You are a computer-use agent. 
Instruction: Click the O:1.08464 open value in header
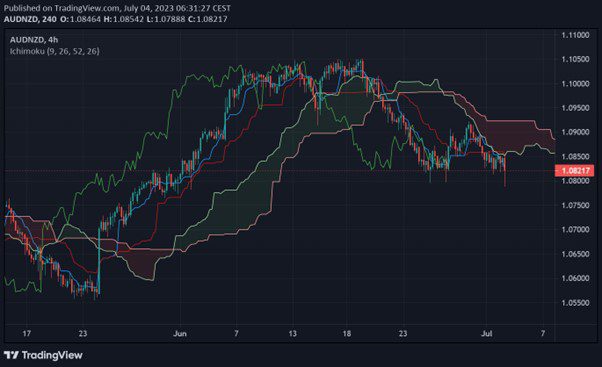[x=81, y=19]
